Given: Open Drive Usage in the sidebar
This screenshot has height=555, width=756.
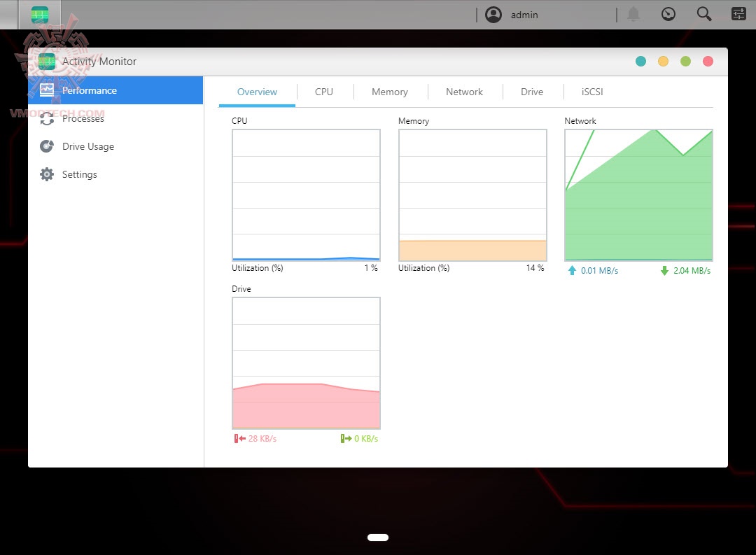Looking at the screenshot, I should (x=115, y=146).
